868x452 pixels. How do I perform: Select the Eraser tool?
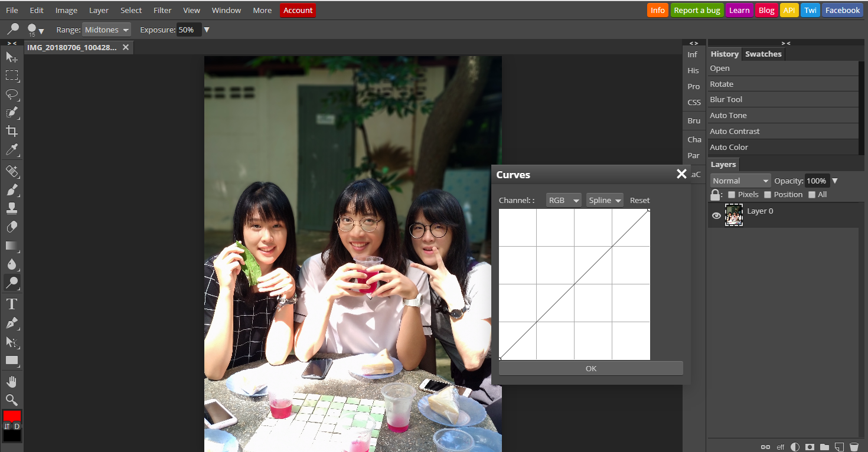pyautogui.click(x=12, y=227)
